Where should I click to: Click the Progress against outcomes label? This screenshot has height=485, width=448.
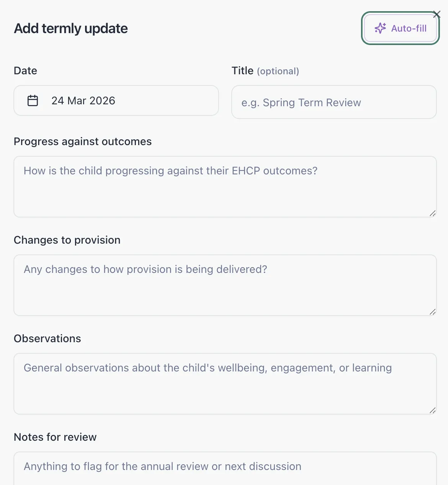tap(83, 142)
